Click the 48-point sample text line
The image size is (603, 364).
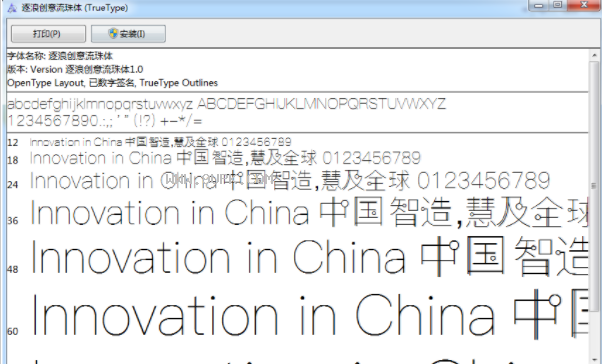[309, 256]
